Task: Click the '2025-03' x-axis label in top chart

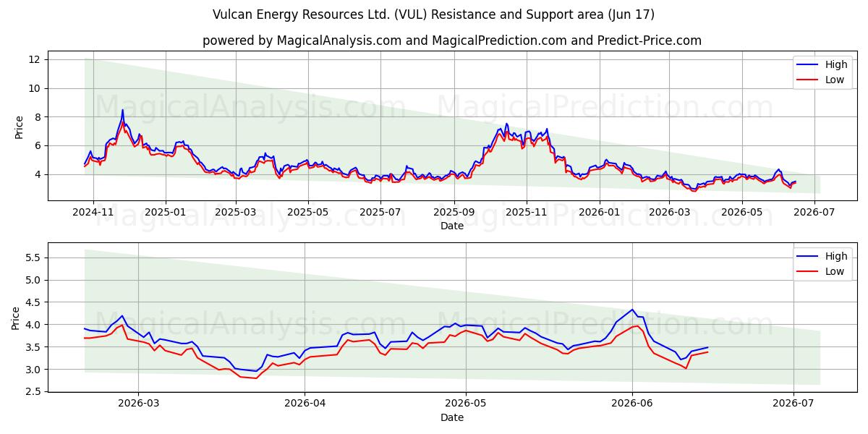Action: click(x=235, y=213)
